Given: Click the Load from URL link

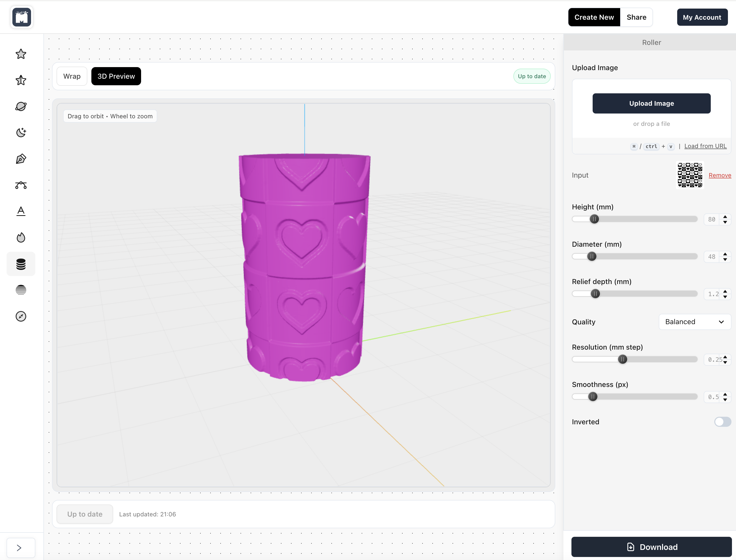Looking at the screenshot, I should point(705,146).
